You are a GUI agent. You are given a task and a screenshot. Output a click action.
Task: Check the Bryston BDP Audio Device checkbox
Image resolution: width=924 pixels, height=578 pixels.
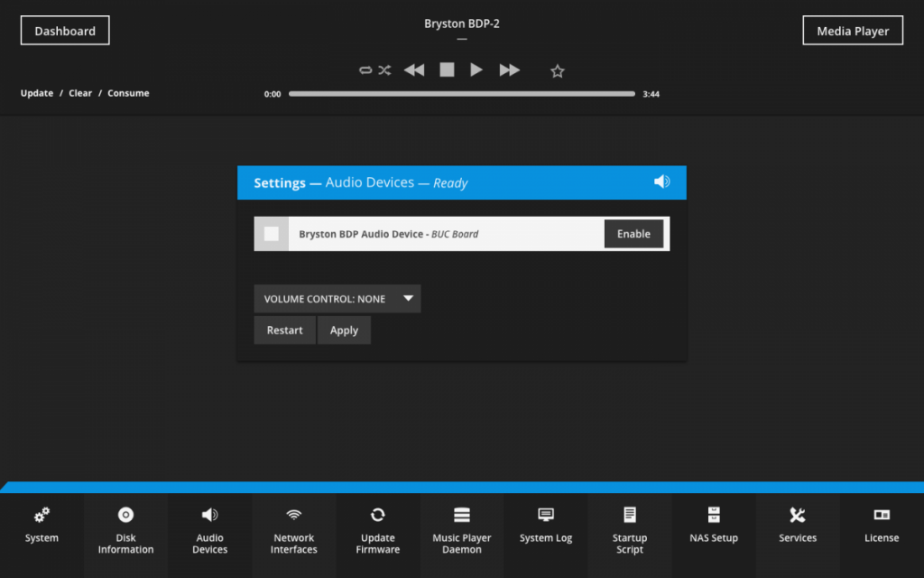click(272, 234)
